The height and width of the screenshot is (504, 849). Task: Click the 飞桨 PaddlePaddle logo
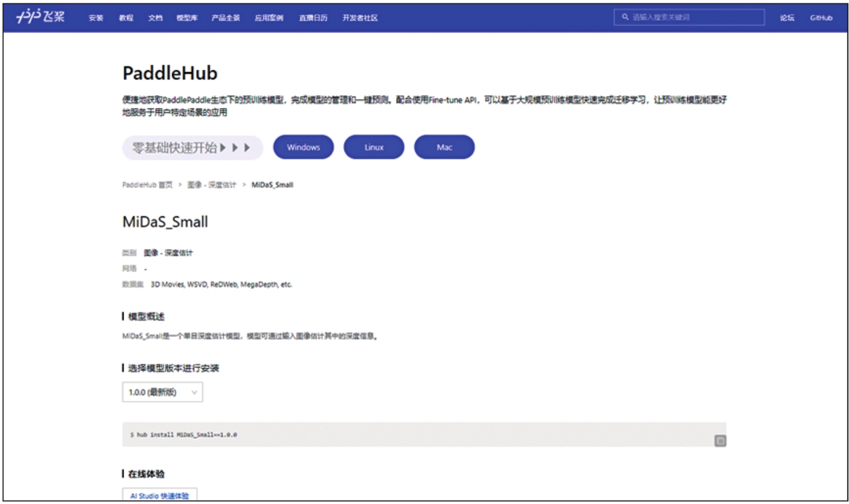41,17
